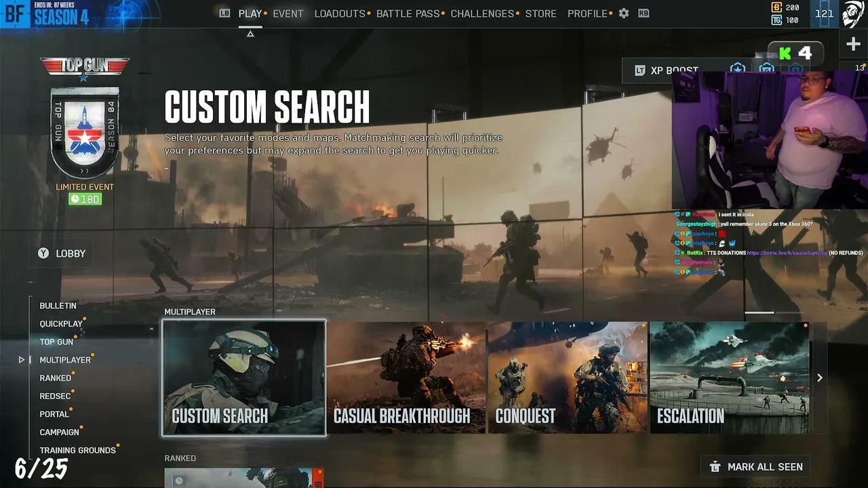868x488 pixels.
Task: Select the CUSTOM SEARCH mode card
Action: [244, 378]
